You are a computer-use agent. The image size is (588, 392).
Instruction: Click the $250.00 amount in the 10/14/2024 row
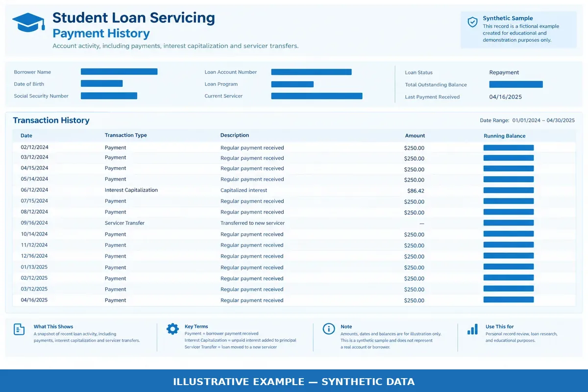(x=414, y=235)
